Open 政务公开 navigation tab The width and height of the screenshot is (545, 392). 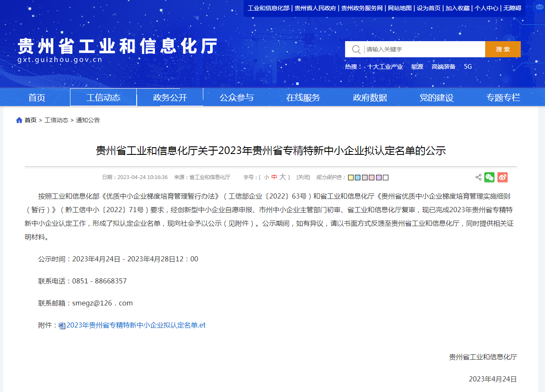tap(170, 98)
